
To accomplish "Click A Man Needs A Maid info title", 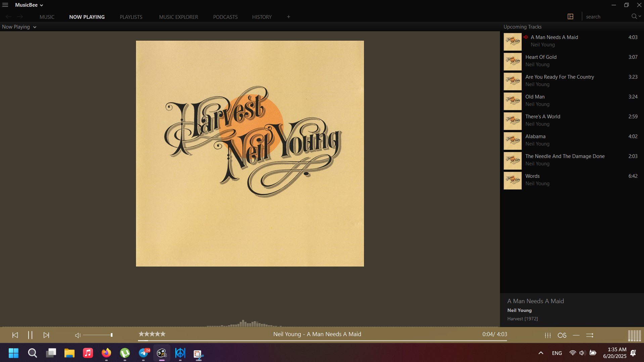I will point(536,301).
